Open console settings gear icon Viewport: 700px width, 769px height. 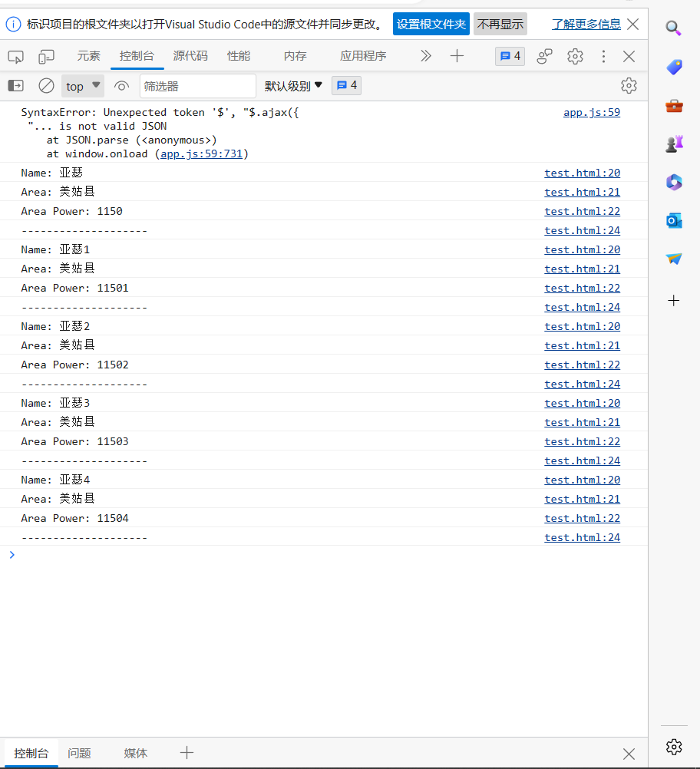coord(629,85)
